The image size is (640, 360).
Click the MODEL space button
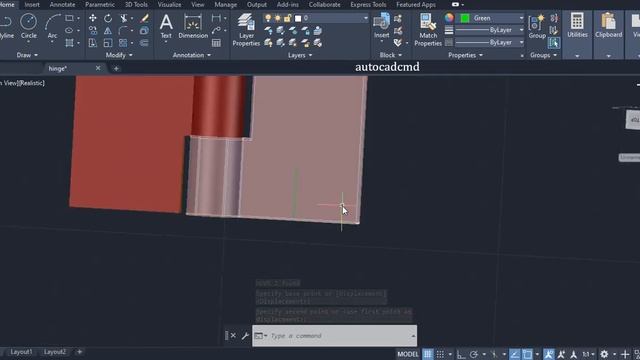(x=408, y=354)
